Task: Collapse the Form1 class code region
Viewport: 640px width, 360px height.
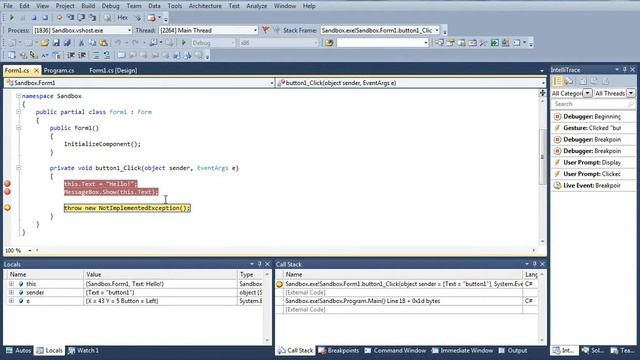Action: point(18,112)
